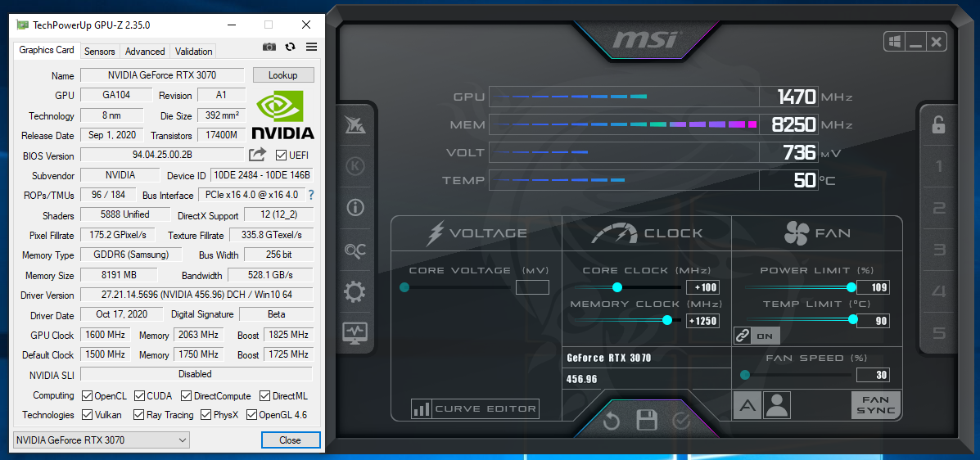Viewport: 980px width, 460px height.
Task: Select Afterburner profile slot 2
Action: coord(939,208)
